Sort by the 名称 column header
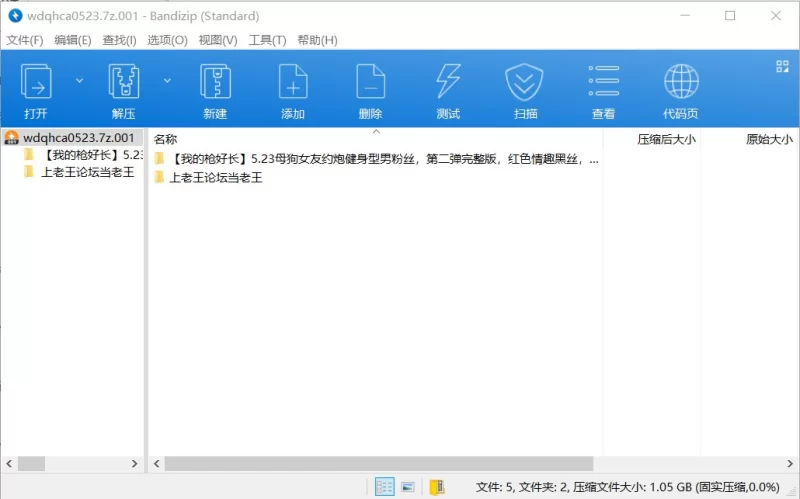This screenshot has width=800, height=499. coord(165,139)
